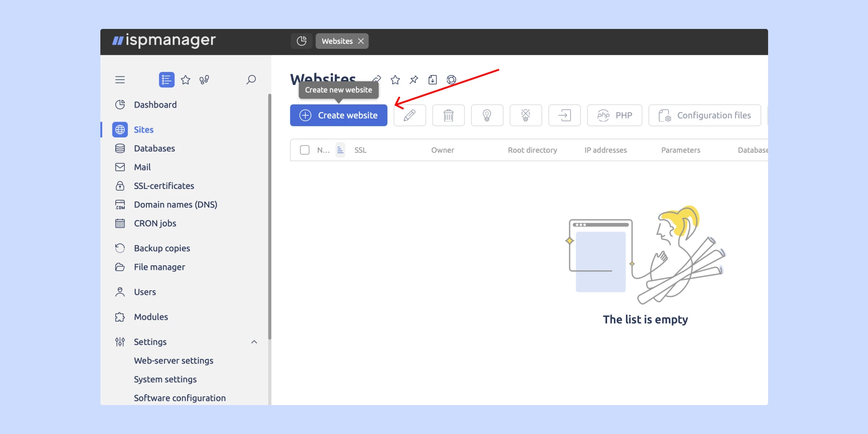Click the Root directory column header
Viewport: 868px width, 434px height.
[532, 150]
